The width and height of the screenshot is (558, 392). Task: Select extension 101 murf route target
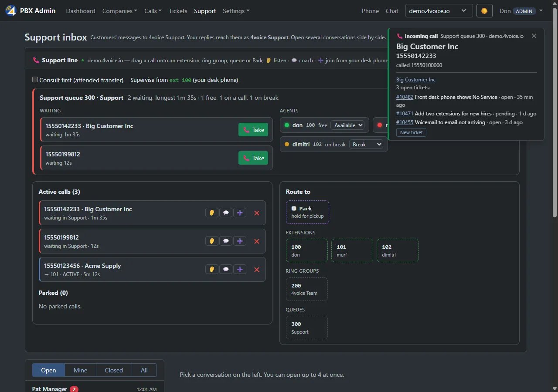[x=352, y=250]
